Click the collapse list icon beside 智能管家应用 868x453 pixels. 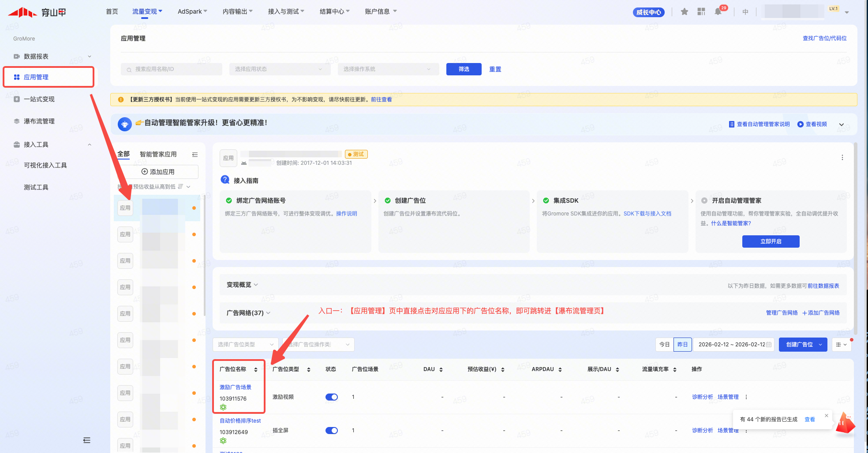point(195,155)
